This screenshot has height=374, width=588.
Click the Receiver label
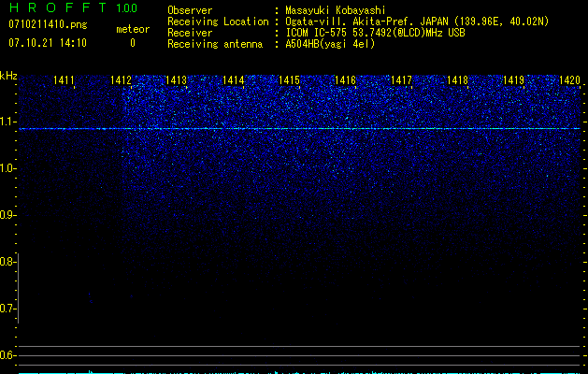190,33
